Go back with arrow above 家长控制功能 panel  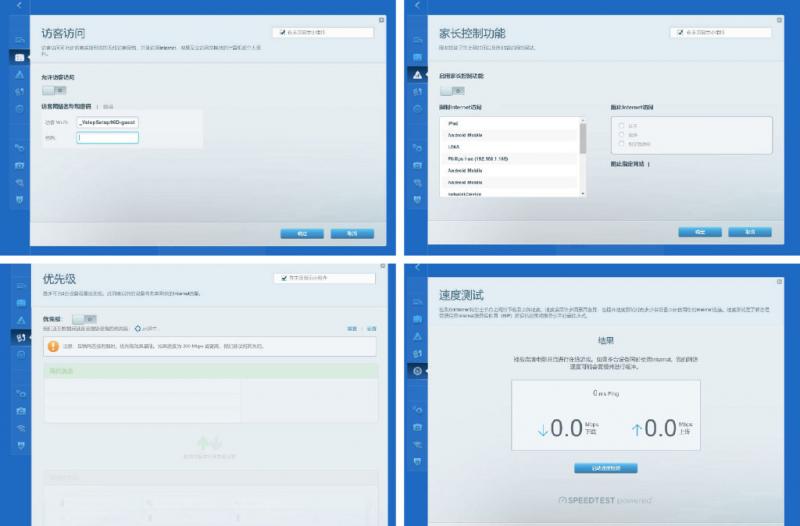[417, 5]
